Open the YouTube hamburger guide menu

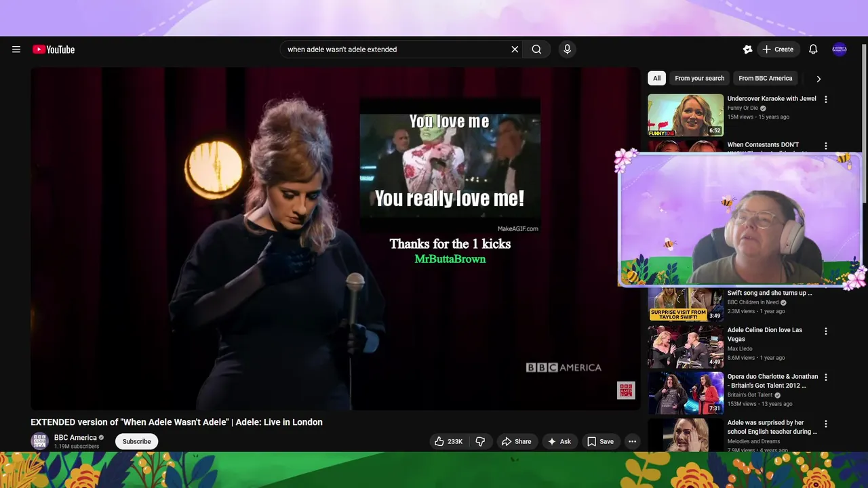click(16, 49)
